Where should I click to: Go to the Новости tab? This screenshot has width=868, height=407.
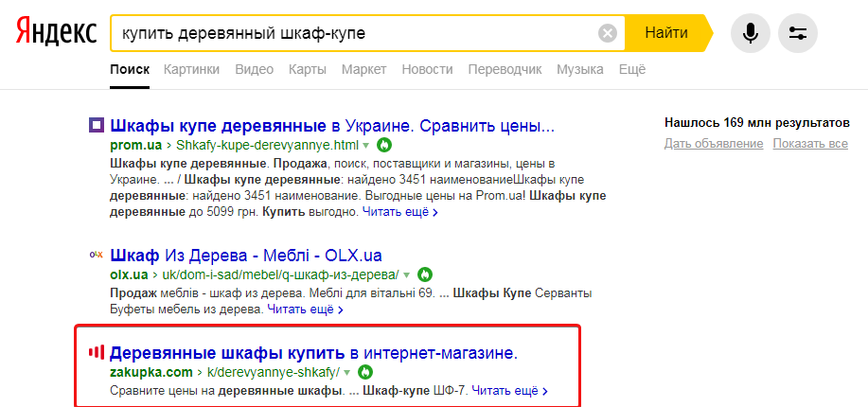(x=427, y=70)
